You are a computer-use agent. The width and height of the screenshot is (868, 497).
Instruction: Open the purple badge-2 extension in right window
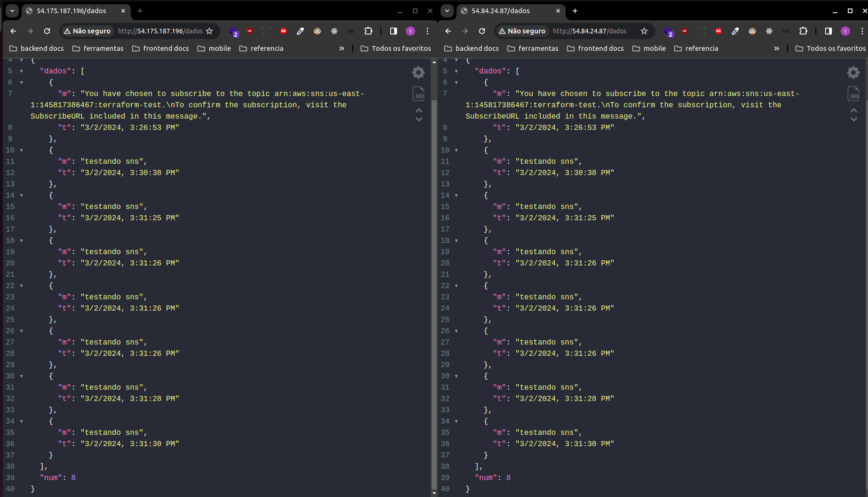(x=669, y=32)
